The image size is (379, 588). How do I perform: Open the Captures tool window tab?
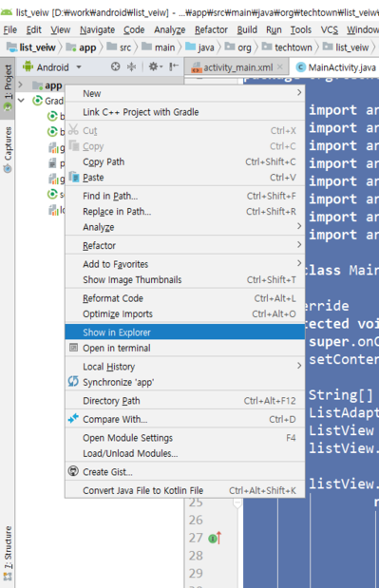pyautogui.click(x=8, y=150)
